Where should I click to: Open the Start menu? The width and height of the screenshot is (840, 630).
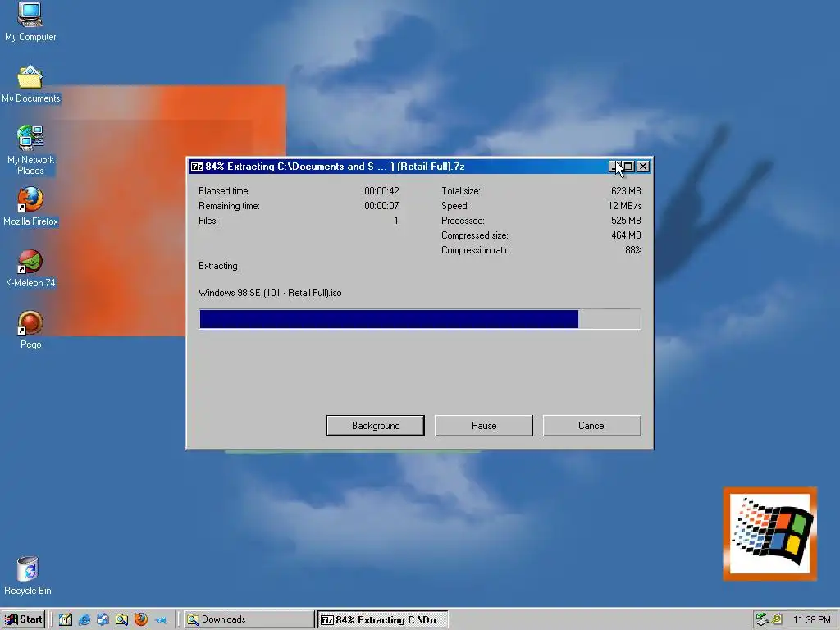click(x=23, y=619)
